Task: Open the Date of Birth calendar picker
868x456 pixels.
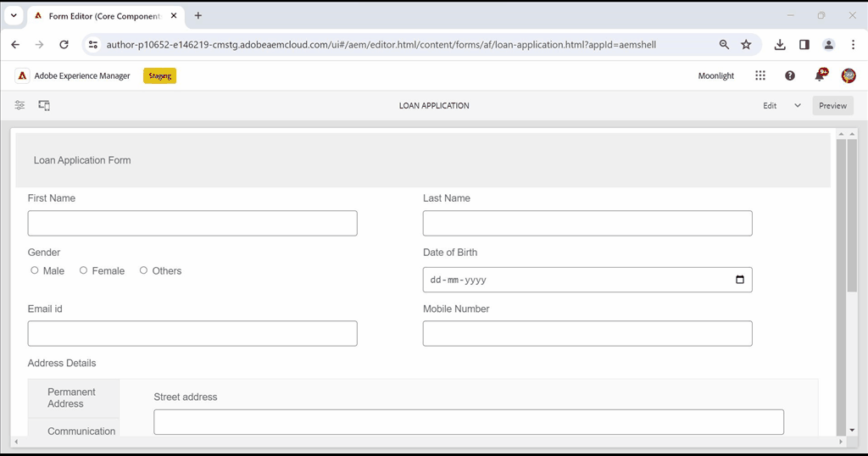Action: point(740,280)
